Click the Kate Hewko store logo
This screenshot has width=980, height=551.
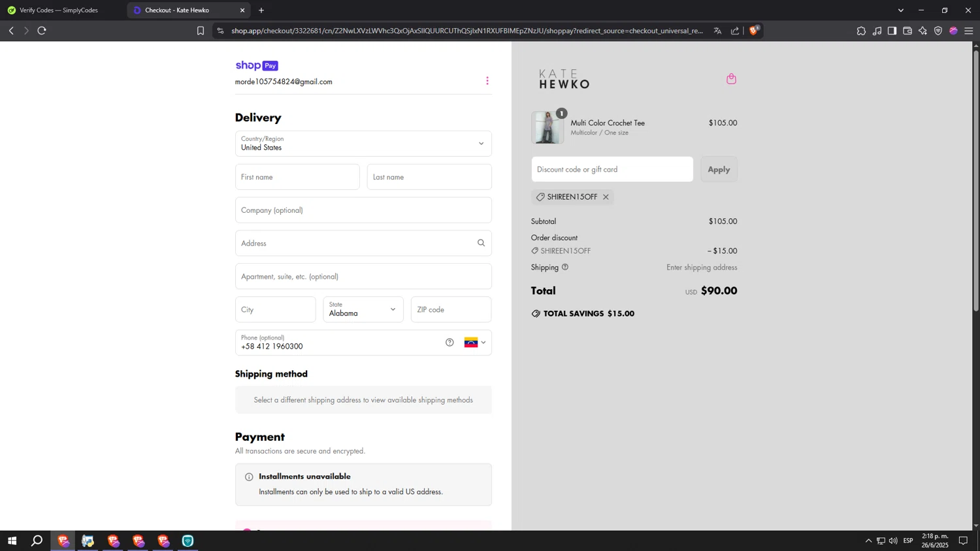[564, 79]
